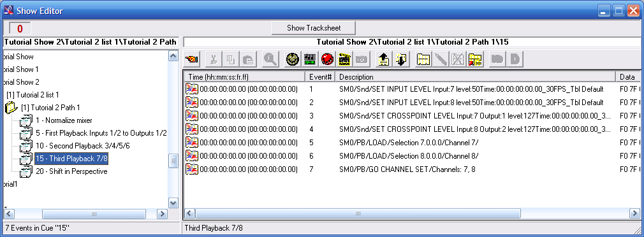Click the downward arrow move icon
644x237 pixels.
(x=400, y=59)
